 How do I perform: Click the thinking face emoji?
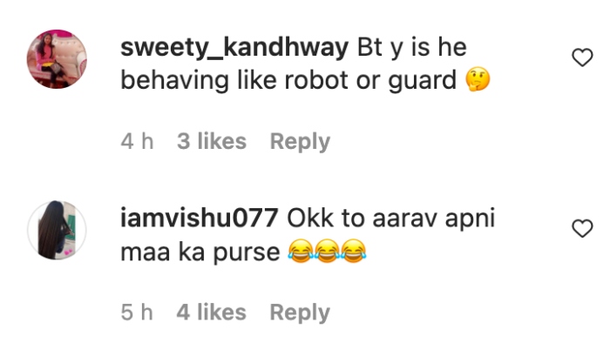pyautogui.click(x=478, y=79)
